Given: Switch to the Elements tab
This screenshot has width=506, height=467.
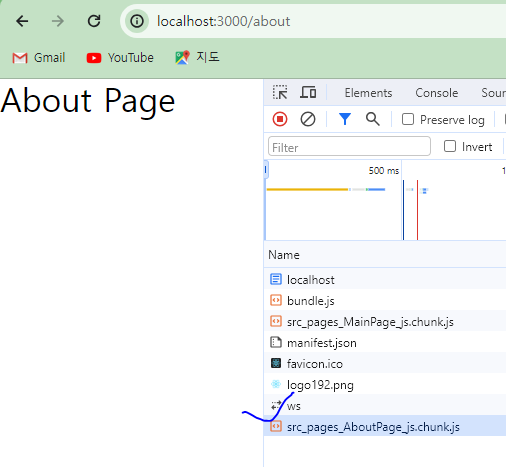Looking at the screenshot, I should (x=368, y=93).
